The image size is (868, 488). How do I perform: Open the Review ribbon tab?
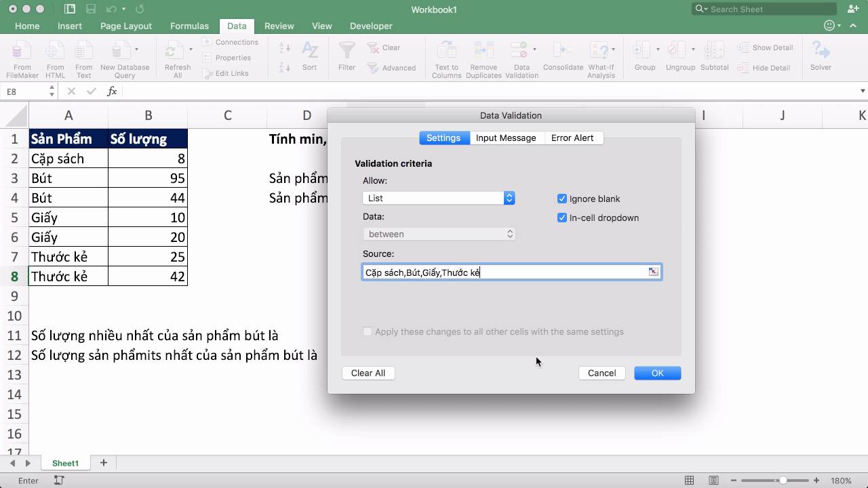[x=279, y=26]
